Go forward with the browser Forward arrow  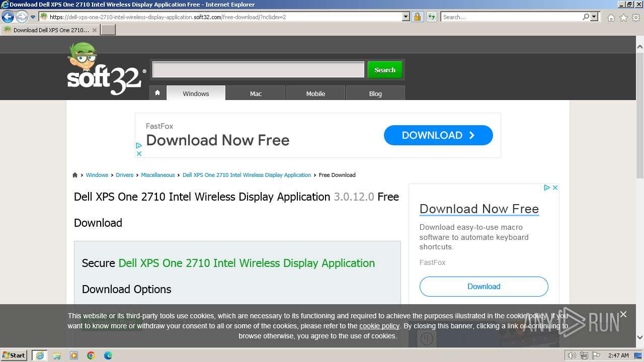click(x=22, y=17)
